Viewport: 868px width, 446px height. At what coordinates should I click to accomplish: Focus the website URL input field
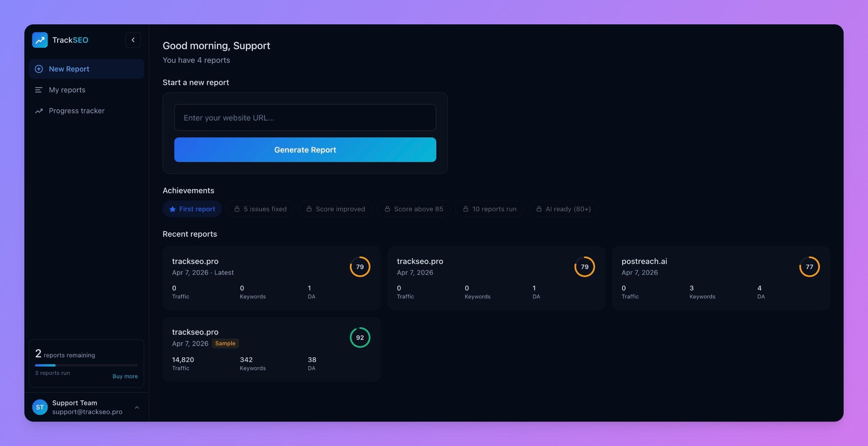pyautogui.click(x=305, y=118)
